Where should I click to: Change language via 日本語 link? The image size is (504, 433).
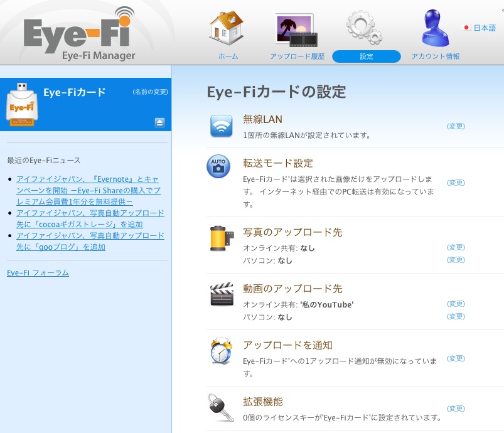(x=485, y=28)
